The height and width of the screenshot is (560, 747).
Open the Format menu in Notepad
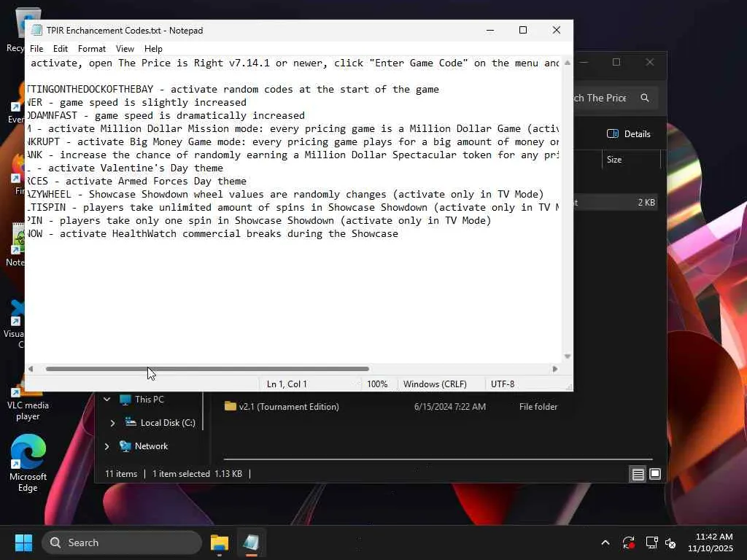(x=91, y=49)
